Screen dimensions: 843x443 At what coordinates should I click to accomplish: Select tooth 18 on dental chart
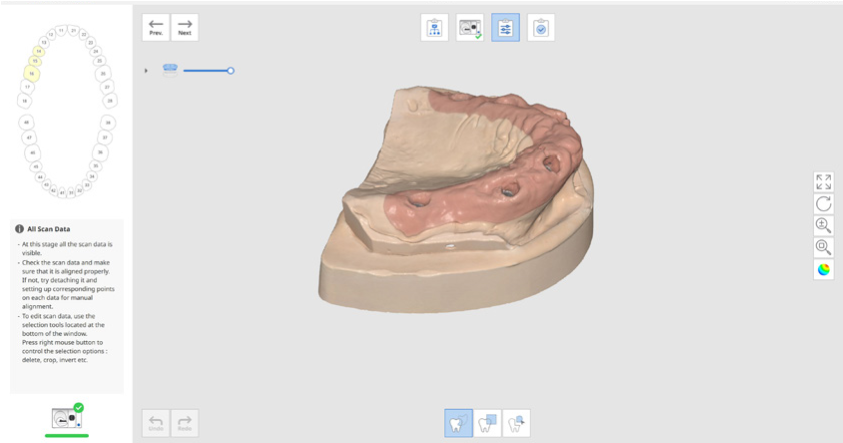[25, 101]
